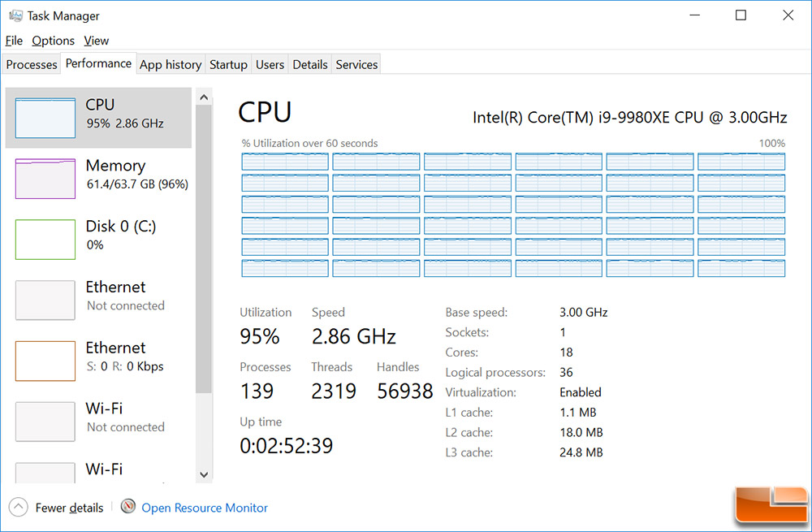Click the 100% graph scale label

[771, 143]
